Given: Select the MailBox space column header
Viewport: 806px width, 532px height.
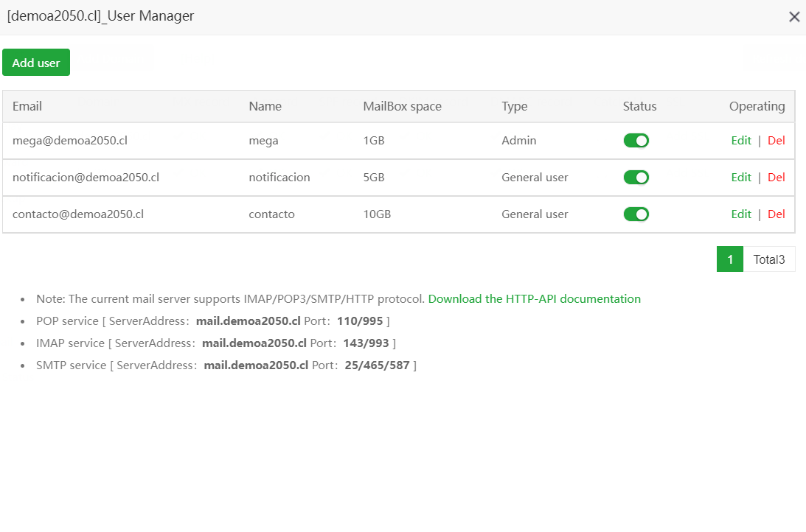Looking at the screenshot, I should [402, 106].
